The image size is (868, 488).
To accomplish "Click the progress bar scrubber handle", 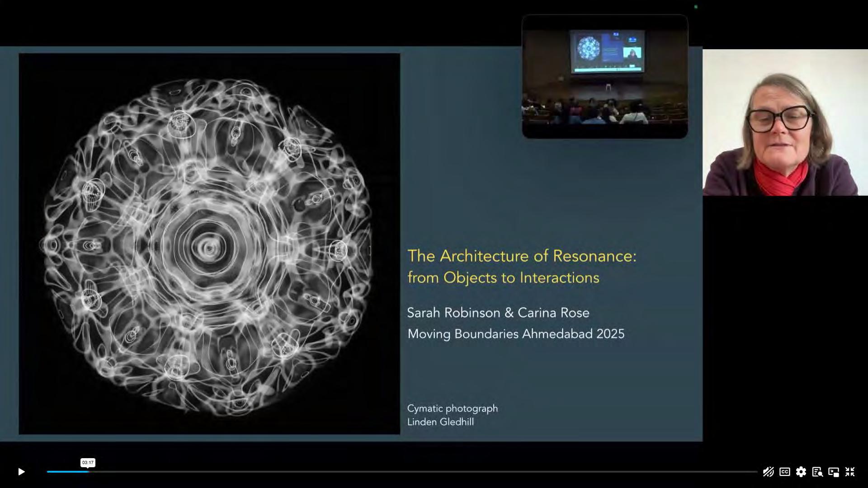I will pos(88,472).
